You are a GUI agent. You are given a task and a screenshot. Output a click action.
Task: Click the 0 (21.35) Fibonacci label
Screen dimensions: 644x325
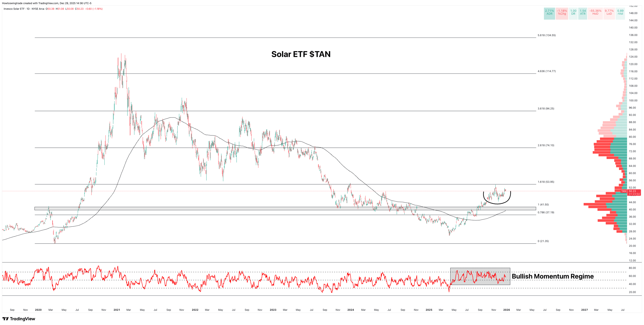click(x=543, y=241)
